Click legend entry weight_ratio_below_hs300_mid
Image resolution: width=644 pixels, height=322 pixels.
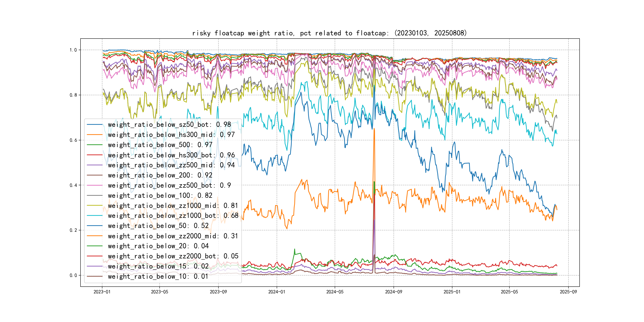point(171,135)
